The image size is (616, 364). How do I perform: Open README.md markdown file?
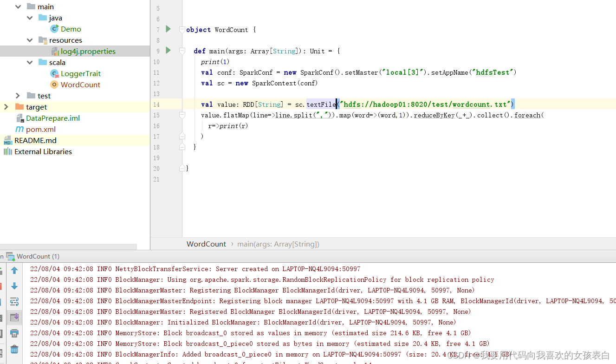[x=35, y=140]
